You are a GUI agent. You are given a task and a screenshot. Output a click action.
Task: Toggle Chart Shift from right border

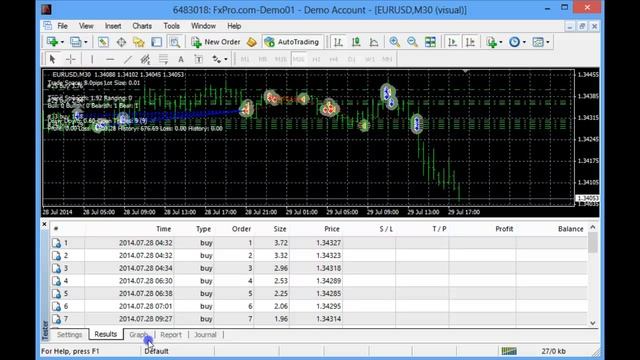[470, 42]
